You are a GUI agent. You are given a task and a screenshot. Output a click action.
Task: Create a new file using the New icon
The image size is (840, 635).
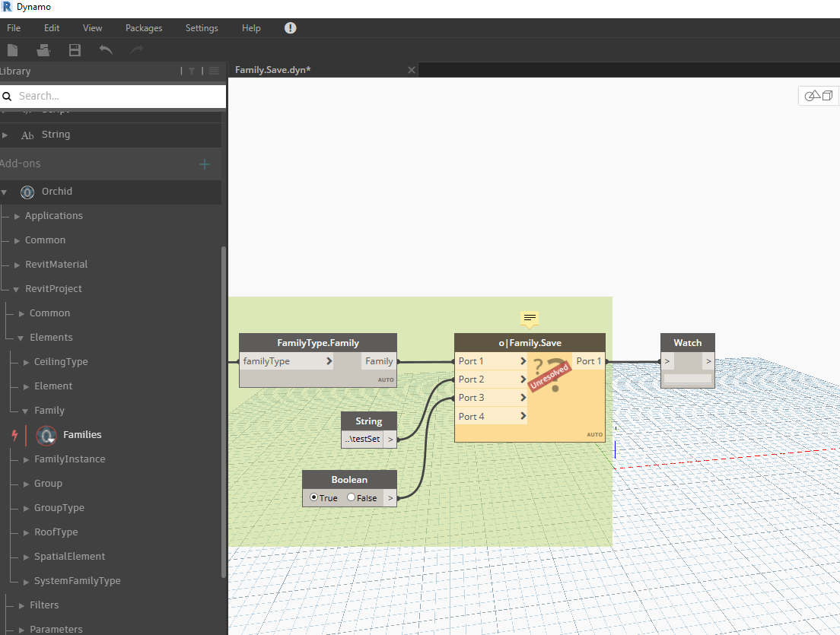(x=12, y=50)
